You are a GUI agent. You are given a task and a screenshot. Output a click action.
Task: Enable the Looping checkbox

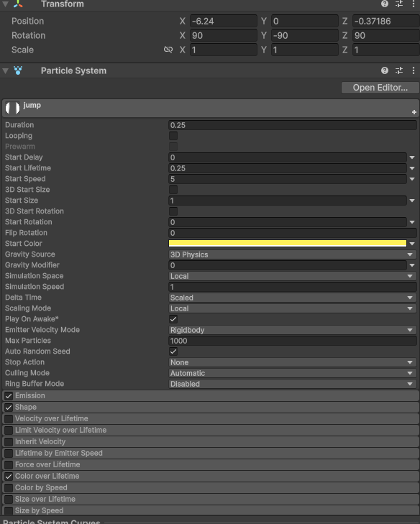click(173, 136)
